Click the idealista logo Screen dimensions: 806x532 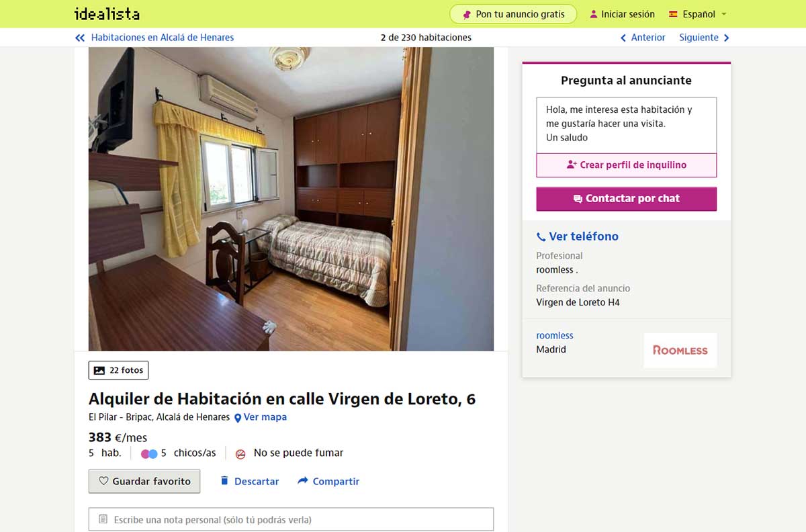107,13
